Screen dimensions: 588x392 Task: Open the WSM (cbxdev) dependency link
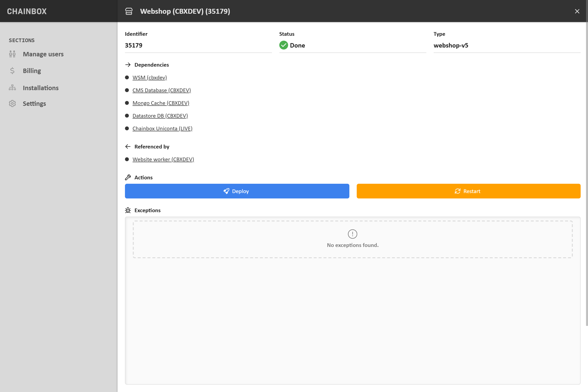[x=149, y=77]
